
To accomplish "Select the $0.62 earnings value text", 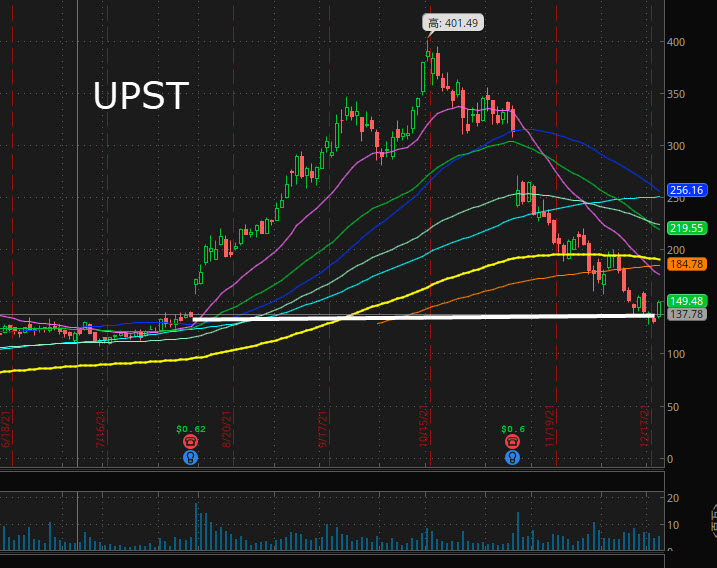I will coord(191,429).
